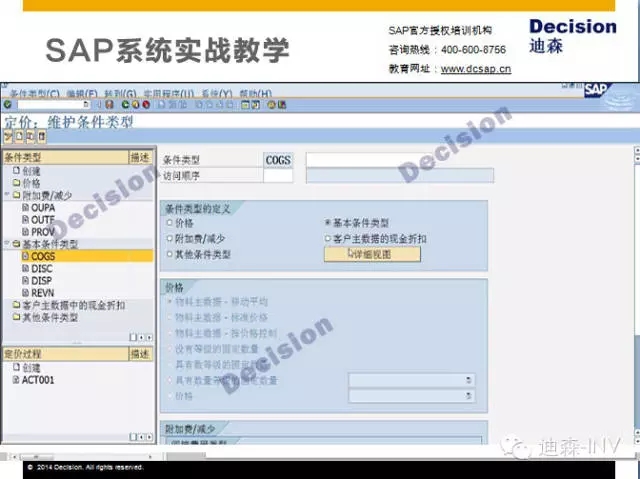The height and width of the screenshot is (479, 640).
Task: Click the yellow Exit icon
Action: click(x=136, y=104)
